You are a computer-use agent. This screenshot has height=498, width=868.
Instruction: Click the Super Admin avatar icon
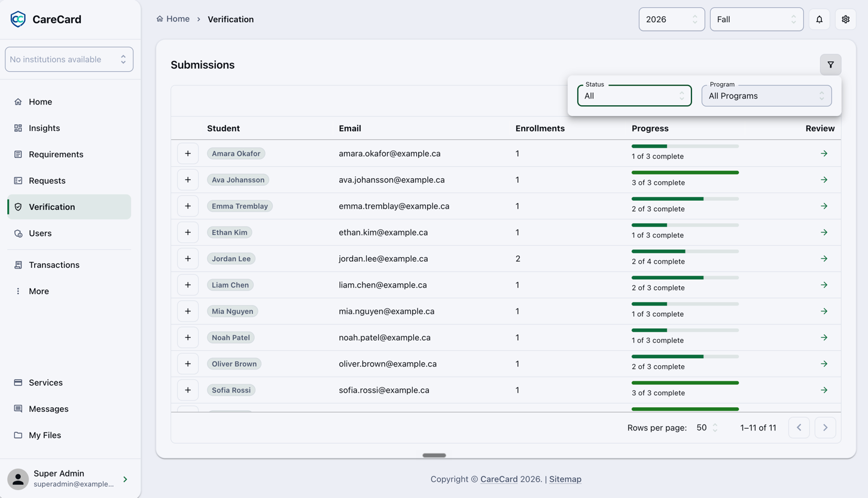click(x=18, y=479)
